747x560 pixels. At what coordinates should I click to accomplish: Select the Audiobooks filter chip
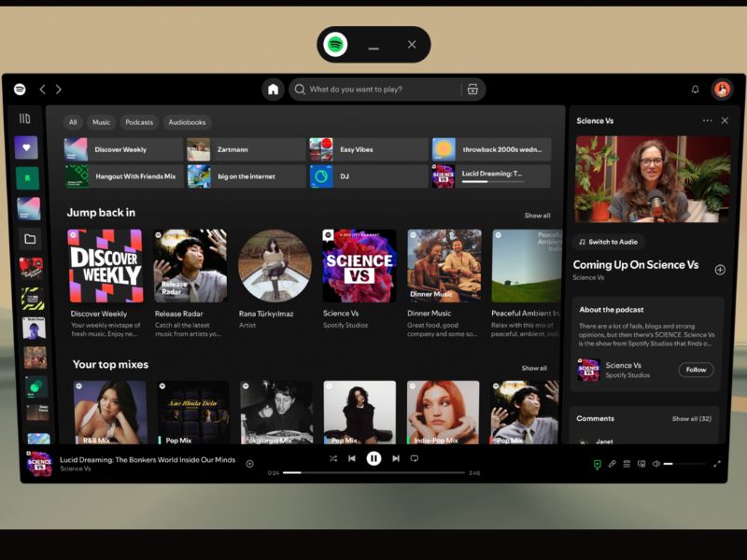(x=188, y=122)
